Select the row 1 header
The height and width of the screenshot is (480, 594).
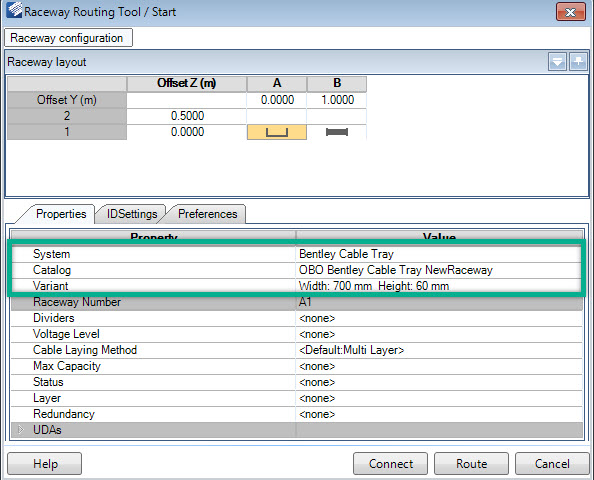(67, 132)
